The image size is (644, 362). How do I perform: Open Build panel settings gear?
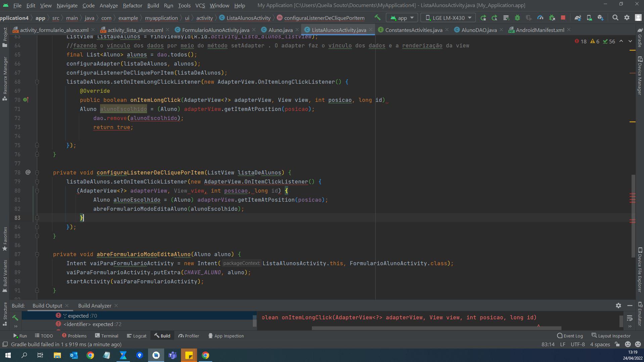click(618, 306)
